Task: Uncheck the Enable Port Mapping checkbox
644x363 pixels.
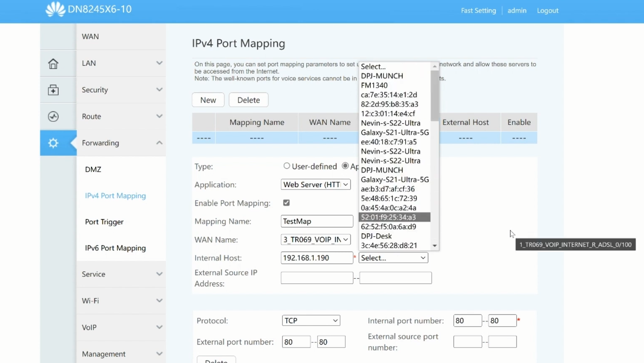Action: pos(287,203)
